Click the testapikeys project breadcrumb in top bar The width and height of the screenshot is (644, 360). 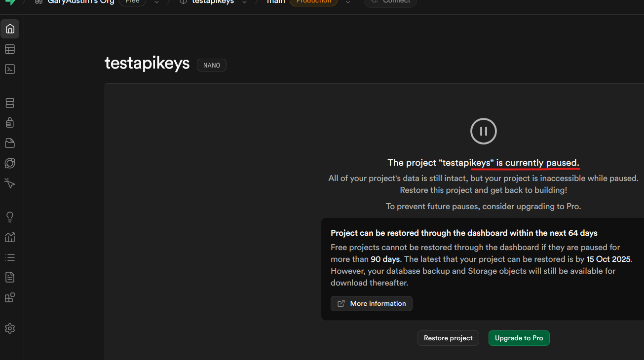pyautogui.click(x=213, y=2)
